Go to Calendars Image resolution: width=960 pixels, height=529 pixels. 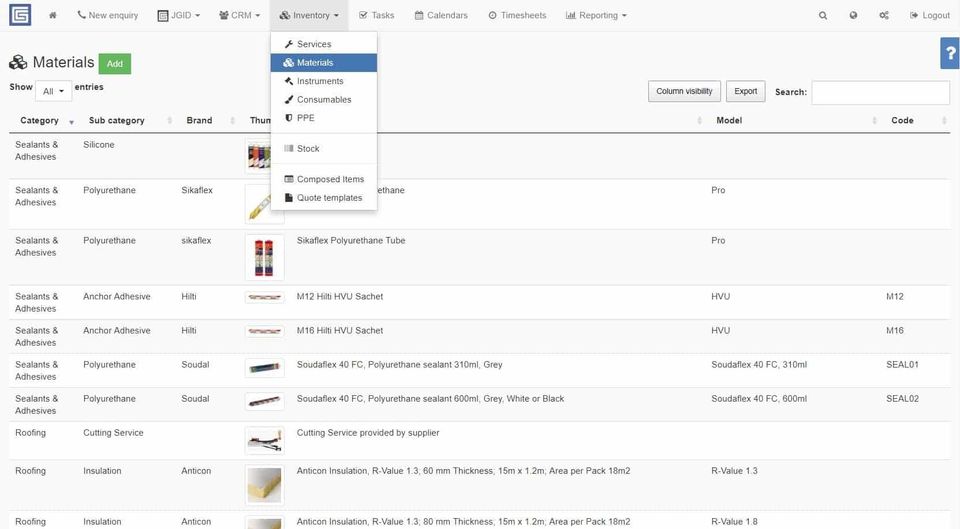point(441,15)
